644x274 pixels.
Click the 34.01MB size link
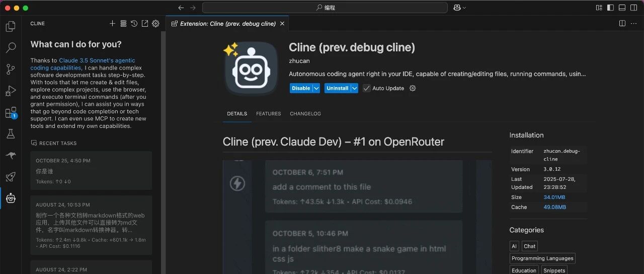point(554,197)
